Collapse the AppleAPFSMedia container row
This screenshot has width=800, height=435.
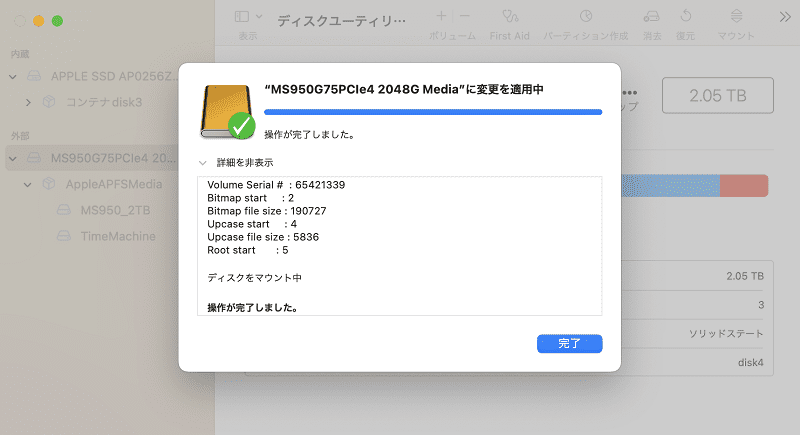(x=28, y=185)
